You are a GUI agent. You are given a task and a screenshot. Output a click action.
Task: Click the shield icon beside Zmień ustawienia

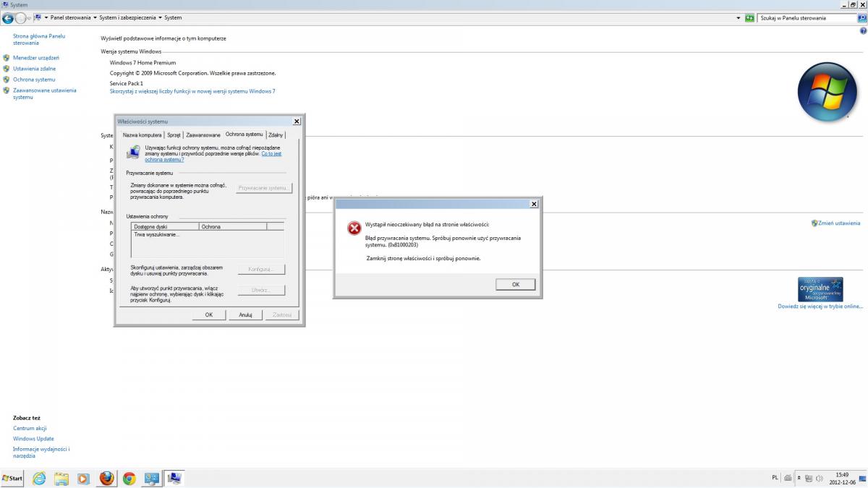pyautogui.click(x=814, y=223)
